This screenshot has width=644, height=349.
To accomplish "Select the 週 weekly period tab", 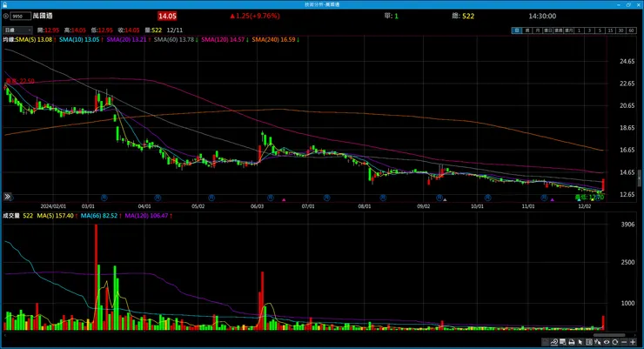I will point(527,30).
